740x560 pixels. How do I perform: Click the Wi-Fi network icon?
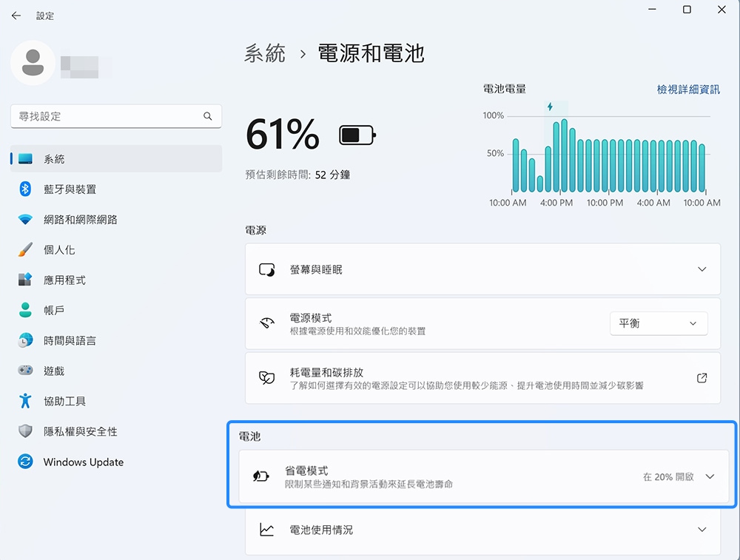[25, 220]
